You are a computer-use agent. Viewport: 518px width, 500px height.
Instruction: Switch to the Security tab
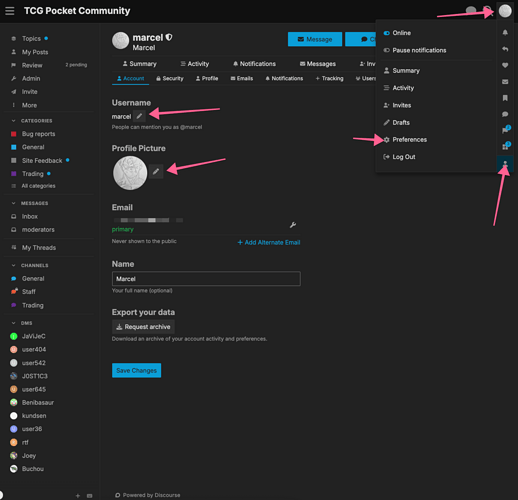[x=170, y=78]
